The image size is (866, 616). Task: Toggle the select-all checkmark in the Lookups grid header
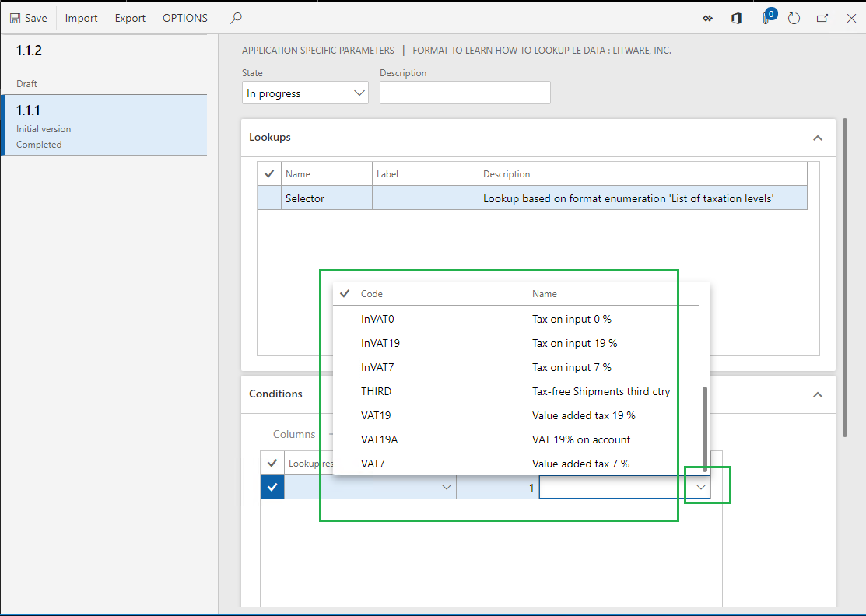point(268,173)
